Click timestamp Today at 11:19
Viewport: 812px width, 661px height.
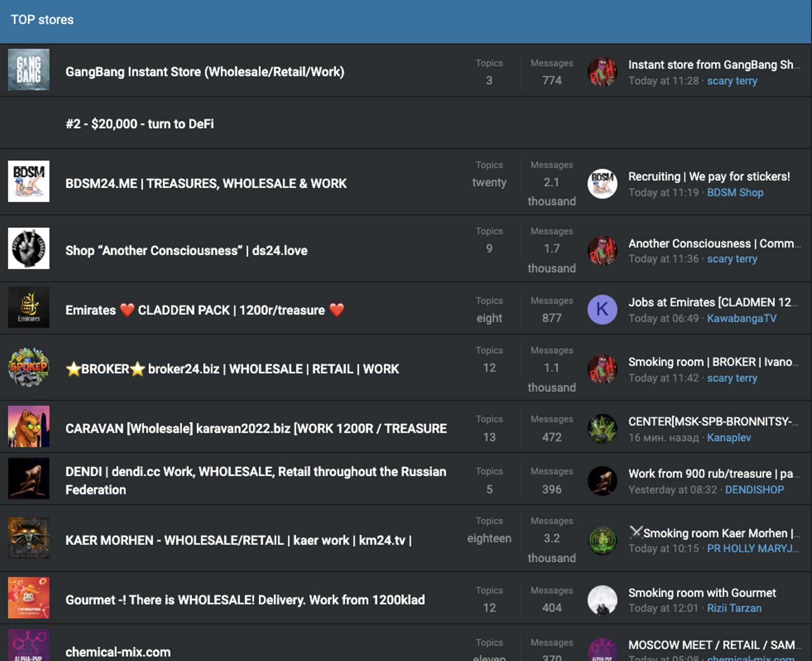pos(664,193)
